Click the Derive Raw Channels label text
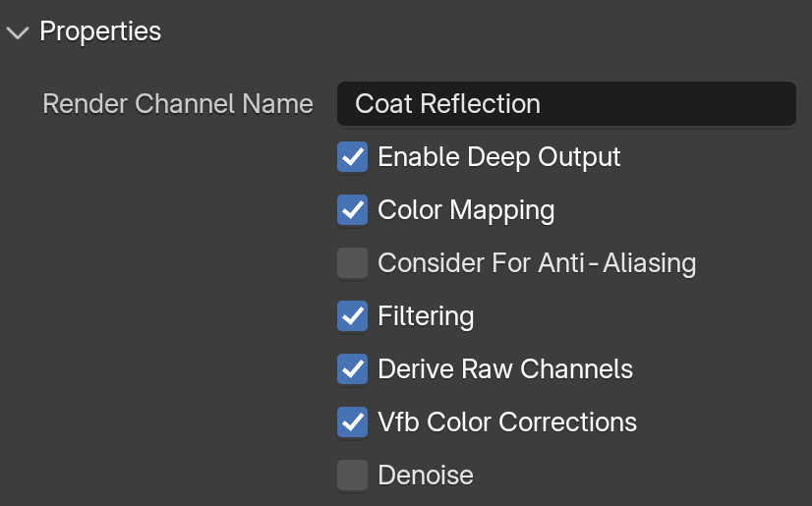812x506 pixels. tap(505, 369)
